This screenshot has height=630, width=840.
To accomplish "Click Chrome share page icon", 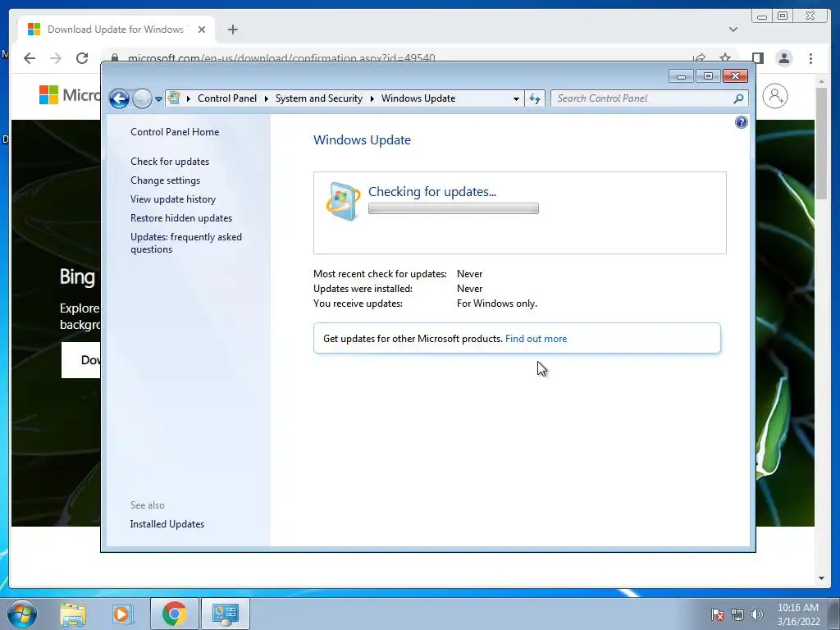I will coord(699,58).
